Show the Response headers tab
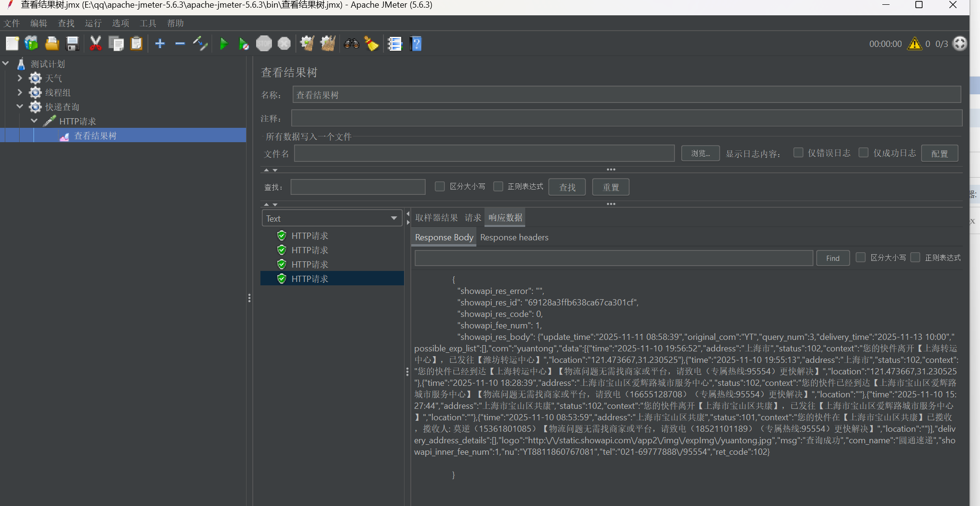Image resolution: width=980 pixels, height=506 pixels. (x=514, y=237)
